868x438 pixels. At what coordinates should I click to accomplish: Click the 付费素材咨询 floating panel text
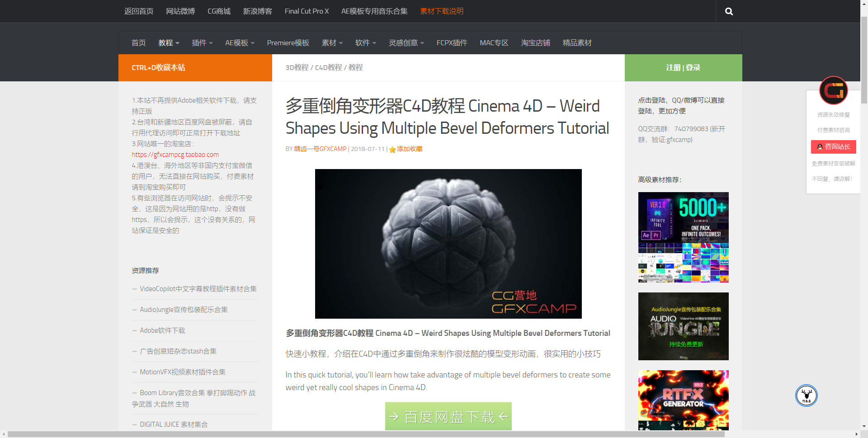(x=833, y=130)
